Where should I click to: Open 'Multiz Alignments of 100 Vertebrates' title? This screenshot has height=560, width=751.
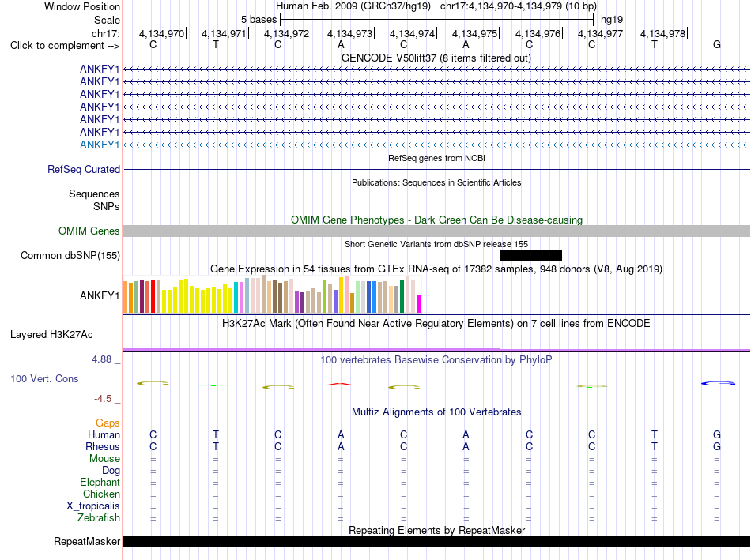(436, 412)
